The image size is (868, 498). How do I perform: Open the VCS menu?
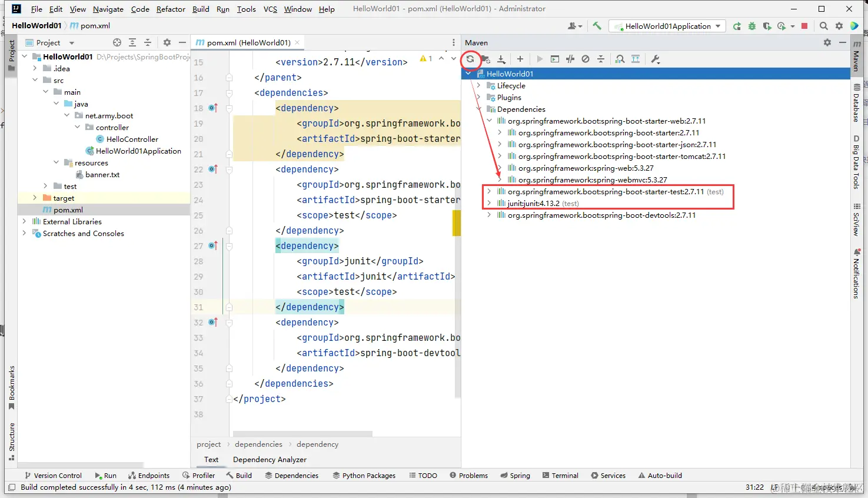click(270, 9)
